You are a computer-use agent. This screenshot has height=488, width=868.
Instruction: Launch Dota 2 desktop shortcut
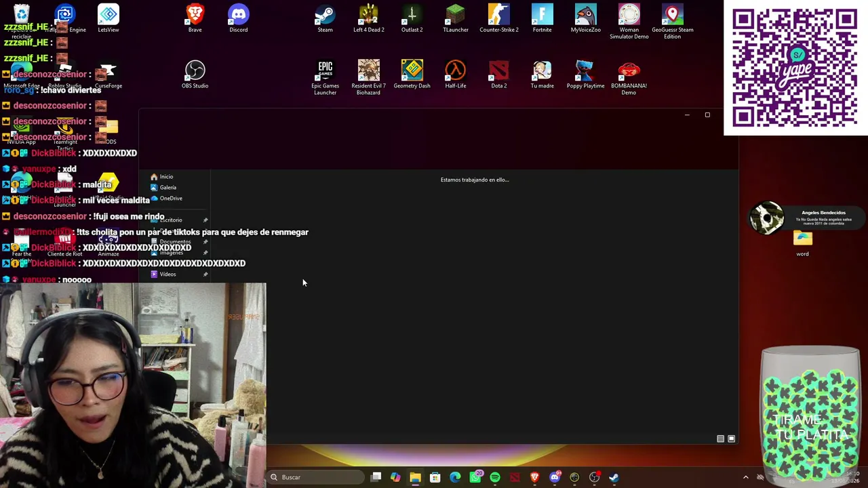(498, 75)
